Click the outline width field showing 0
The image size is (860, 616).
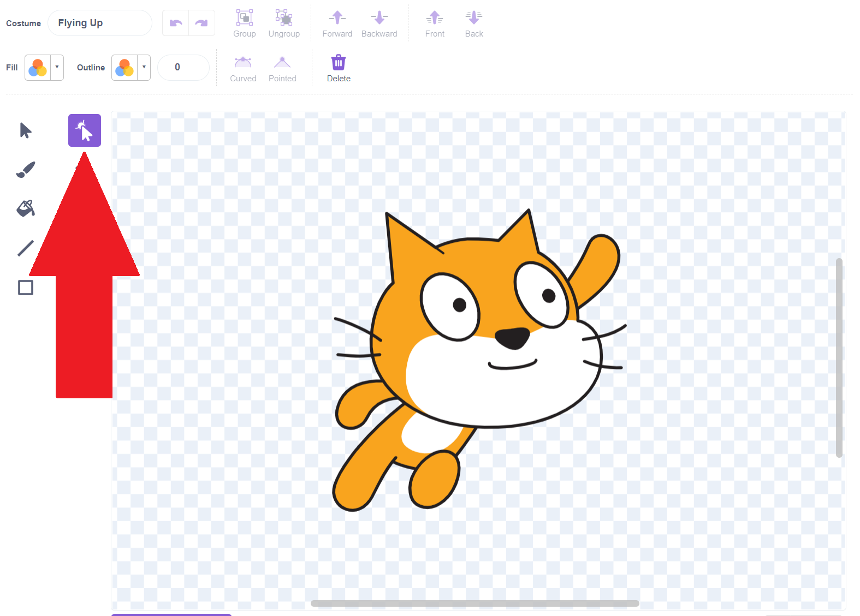pyautogui.click(x=183, y=67)
